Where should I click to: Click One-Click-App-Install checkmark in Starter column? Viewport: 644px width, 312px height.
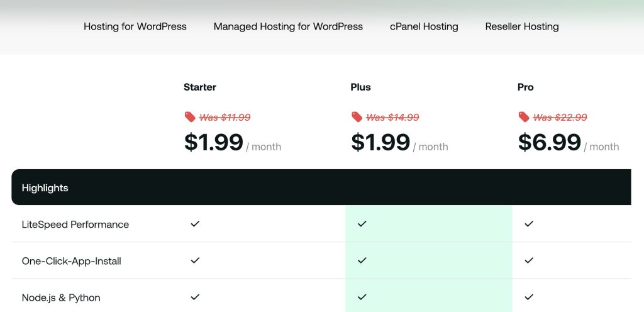(195, 260)
